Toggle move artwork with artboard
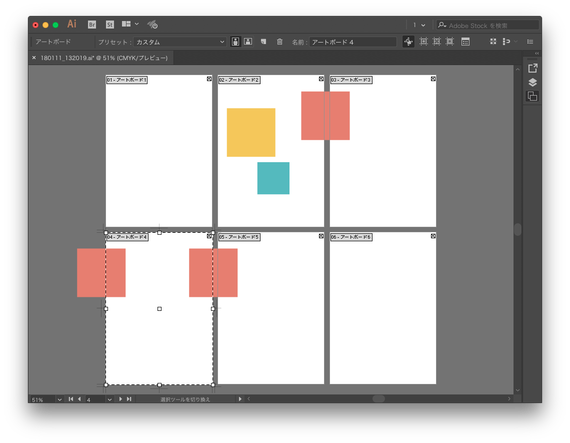The image size is (570, 443). 408,42
